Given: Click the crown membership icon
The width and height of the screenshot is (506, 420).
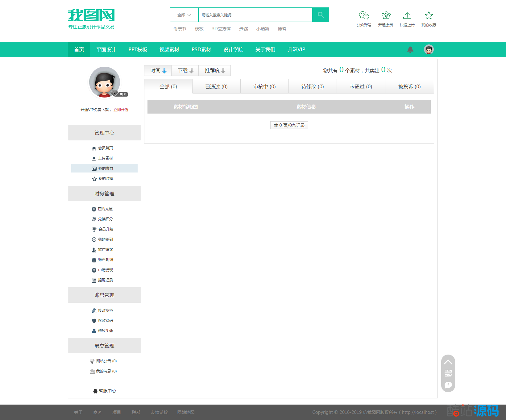Looking at the screenshot, I should click(386, 16).
